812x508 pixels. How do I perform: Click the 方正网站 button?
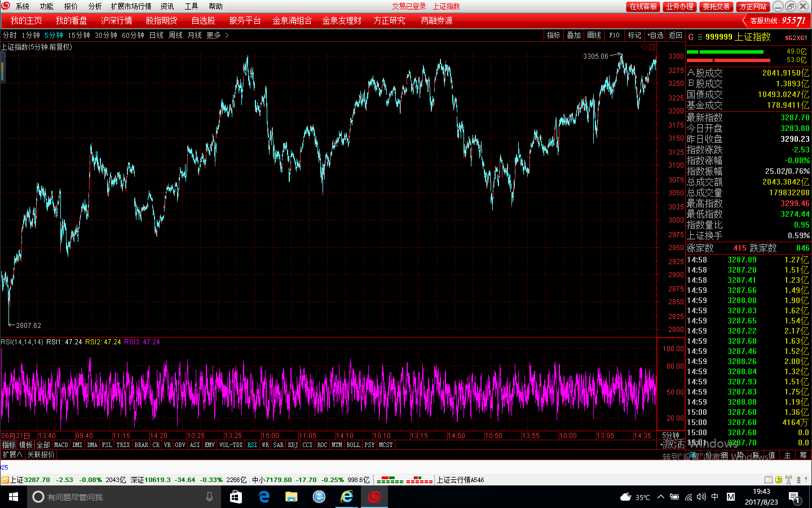[753, 6]
